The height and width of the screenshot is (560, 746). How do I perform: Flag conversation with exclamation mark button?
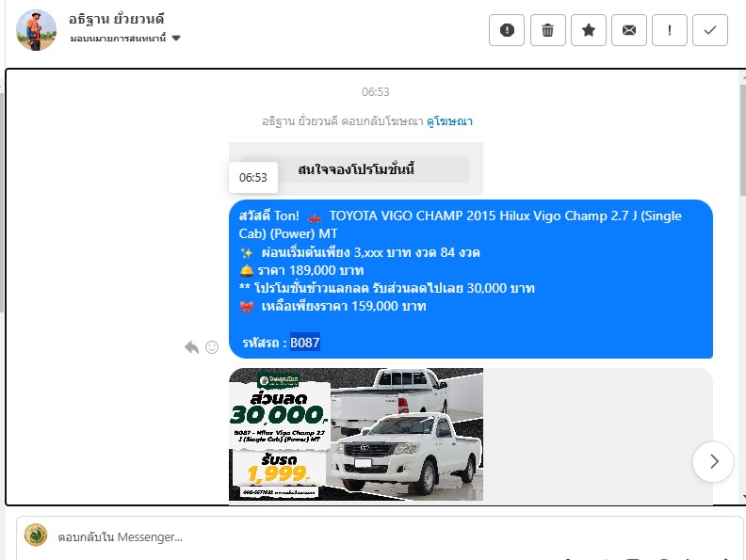[x=670, y=30]
